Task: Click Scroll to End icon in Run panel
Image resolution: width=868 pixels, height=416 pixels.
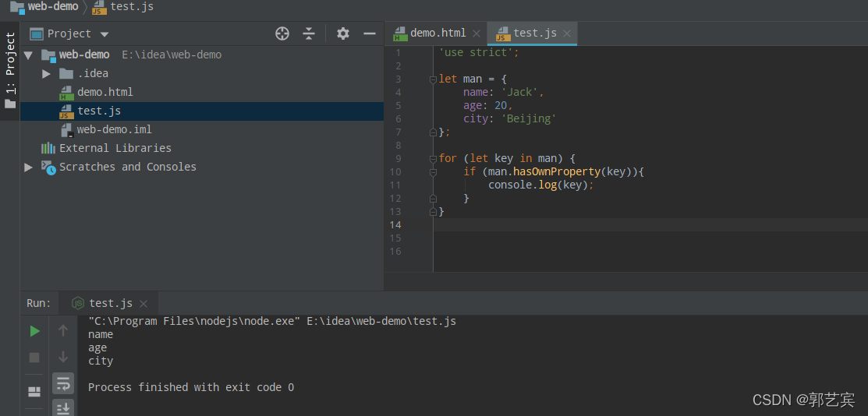Action: 63,408
